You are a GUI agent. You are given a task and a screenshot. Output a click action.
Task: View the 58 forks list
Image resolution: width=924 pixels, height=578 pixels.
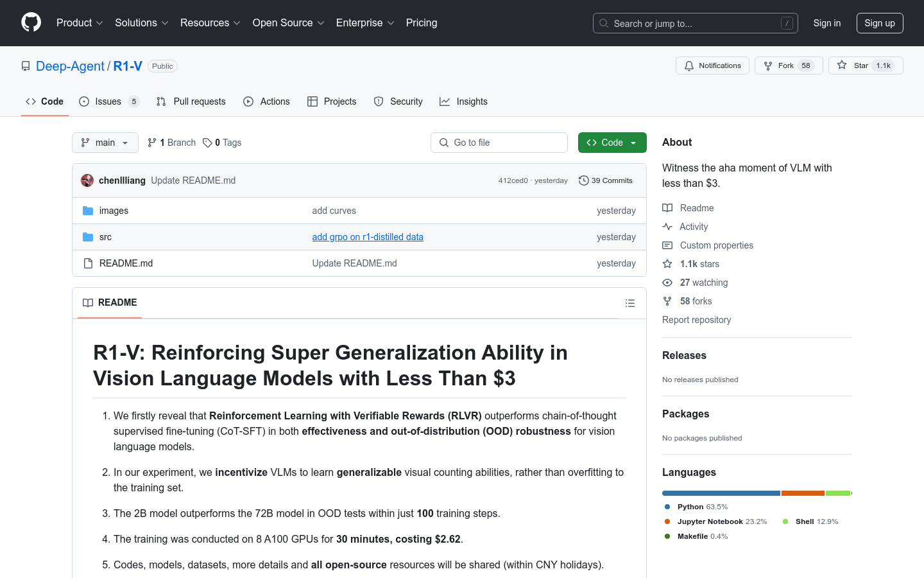pos(687,301)
